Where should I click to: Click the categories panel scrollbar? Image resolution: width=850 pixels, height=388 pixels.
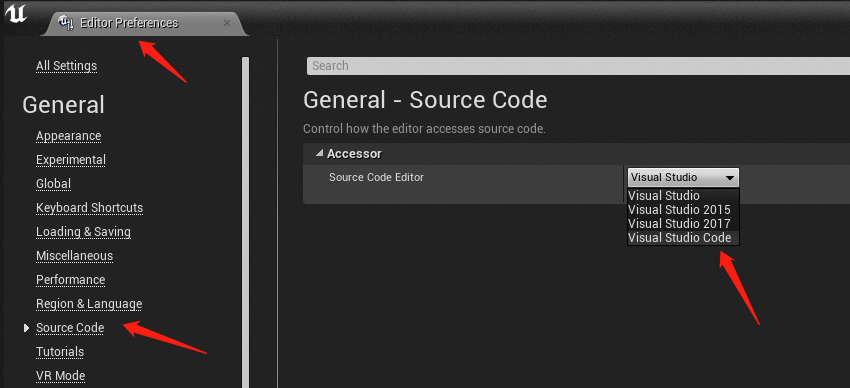coord(245,222)
